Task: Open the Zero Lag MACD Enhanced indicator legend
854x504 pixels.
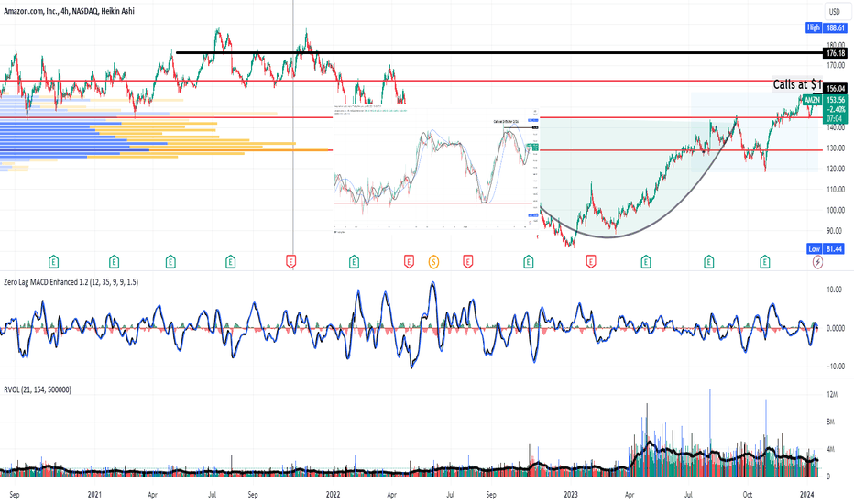Action: (71, 282)
